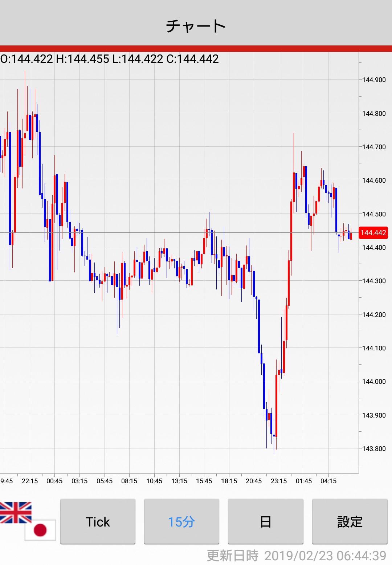Click the 144.900 price axis label

click(x=374, y=80)
